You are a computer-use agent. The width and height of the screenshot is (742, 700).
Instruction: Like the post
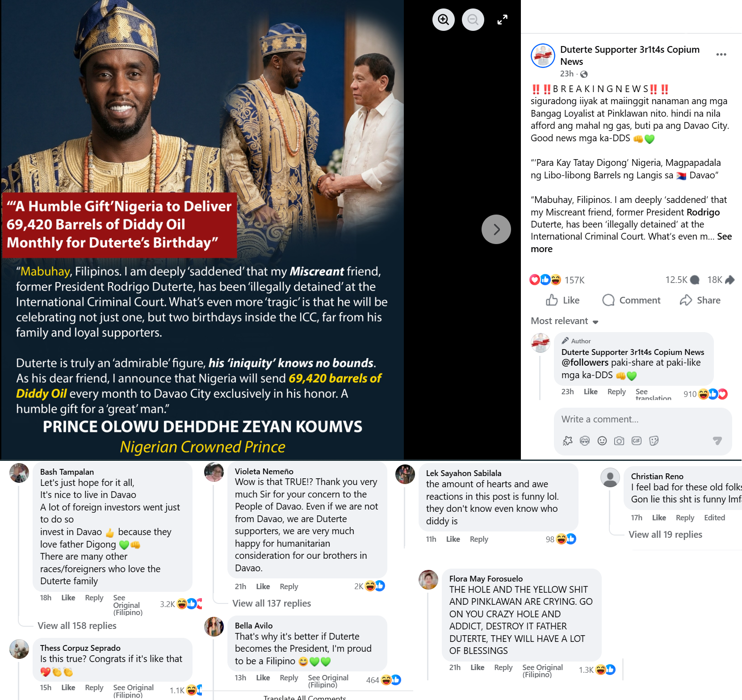[562, 300]
